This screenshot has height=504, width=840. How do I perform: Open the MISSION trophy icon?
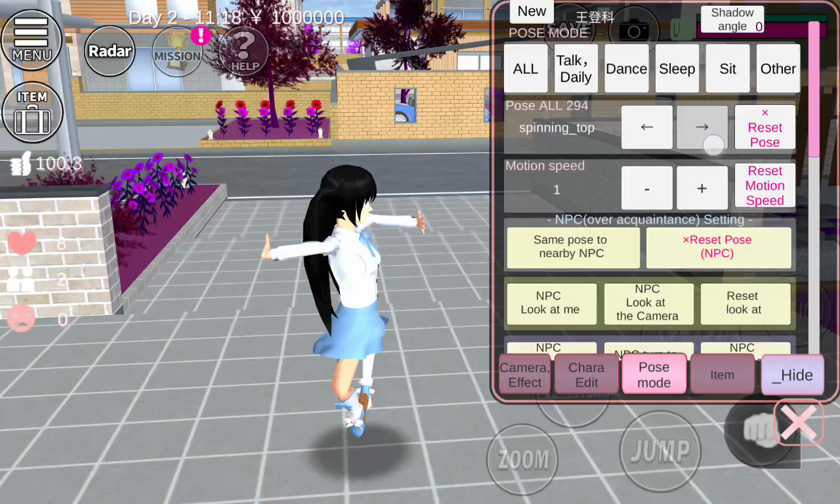point(177,51)
